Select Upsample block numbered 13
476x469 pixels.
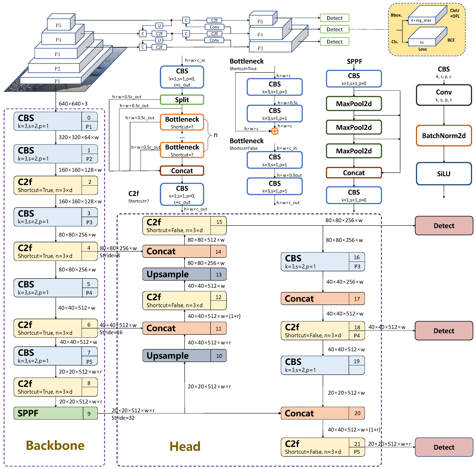coord(184,274)
